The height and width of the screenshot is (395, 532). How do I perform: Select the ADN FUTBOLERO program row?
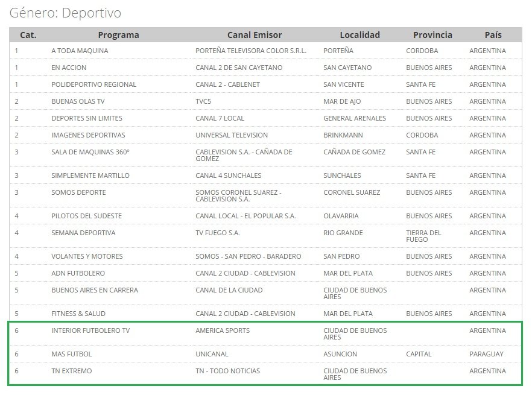(265, 273)
